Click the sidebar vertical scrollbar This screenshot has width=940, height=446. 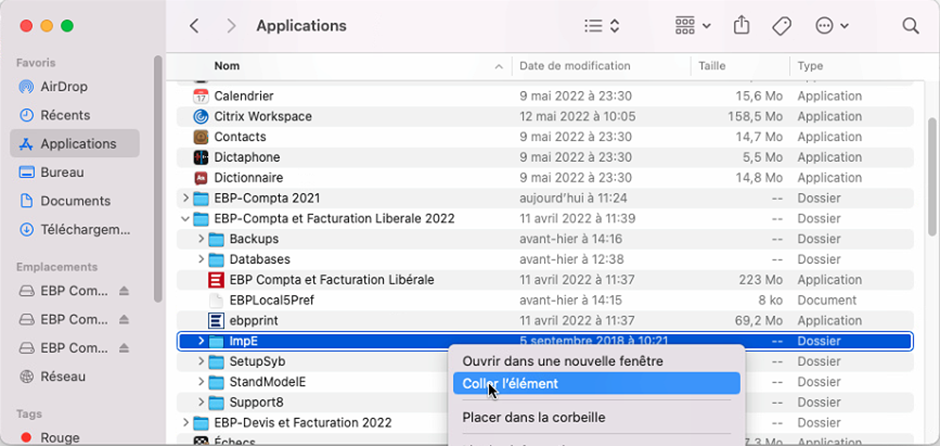158,179
